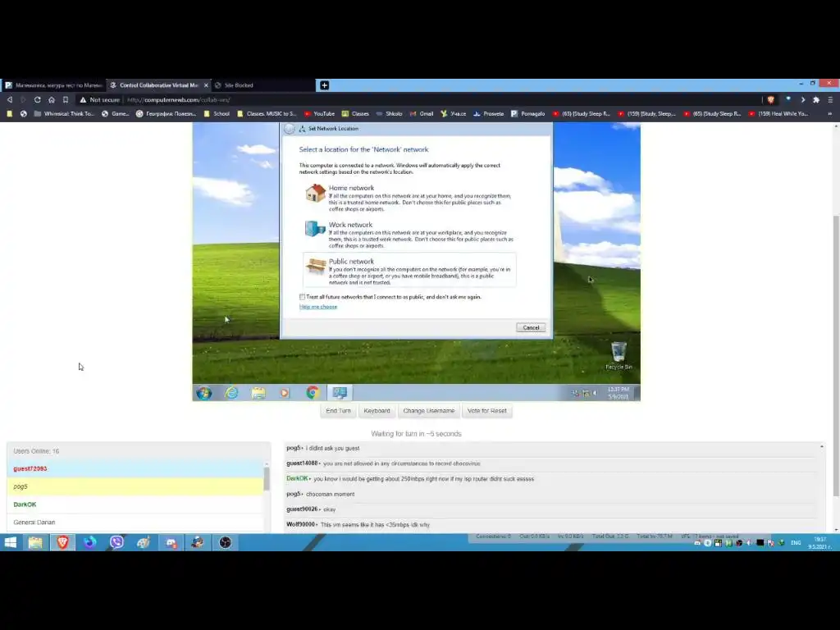
Task: Open a new tab with the plus icon
Action: (x=324, y=85)
